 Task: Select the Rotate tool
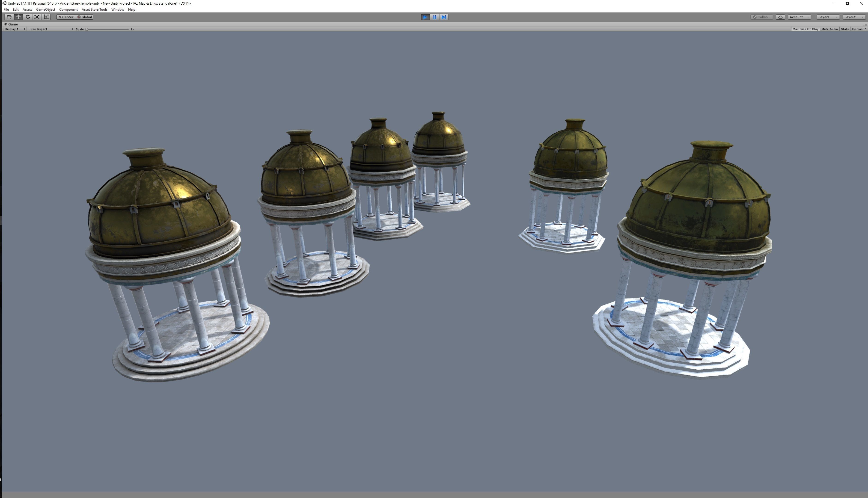point(28,17)
